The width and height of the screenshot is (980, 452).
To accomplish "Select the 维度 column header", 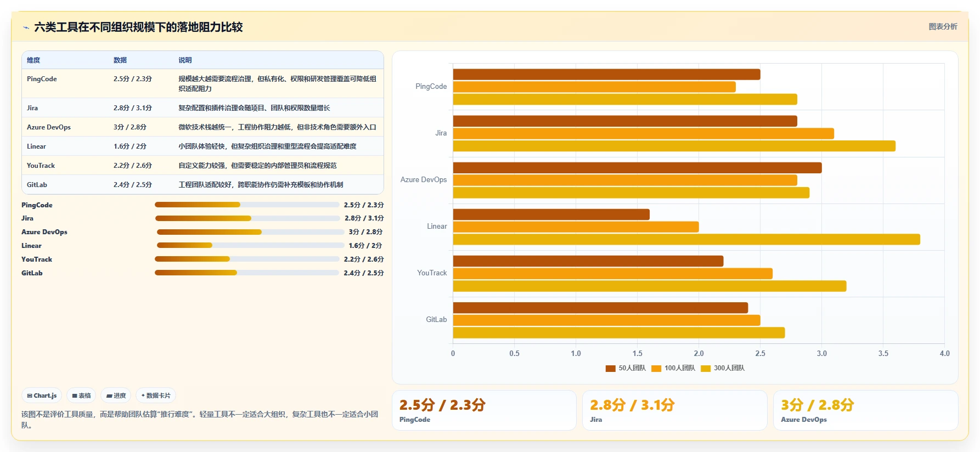I will click(x=33, y=60).
